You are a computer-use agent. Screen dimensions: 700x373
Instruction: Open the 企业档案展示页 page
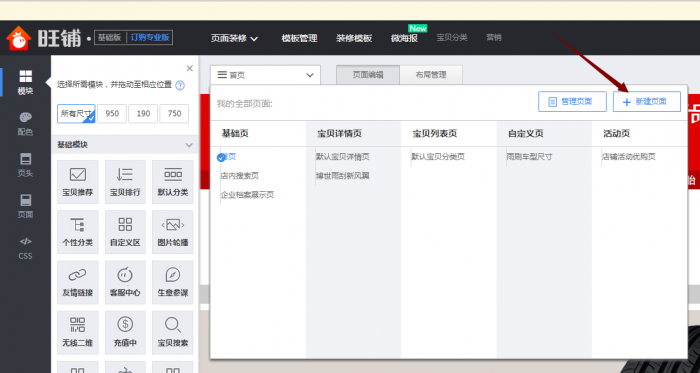coord(247,195)
